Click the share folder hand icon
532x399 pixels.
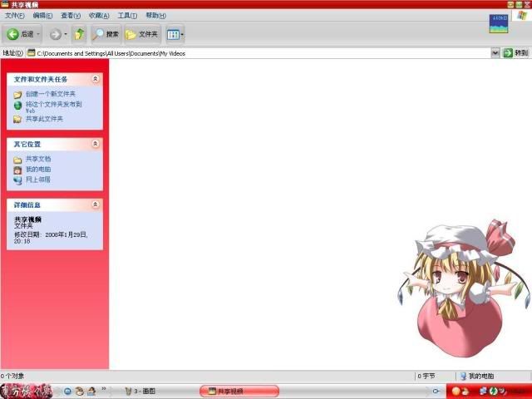(17, 119)
